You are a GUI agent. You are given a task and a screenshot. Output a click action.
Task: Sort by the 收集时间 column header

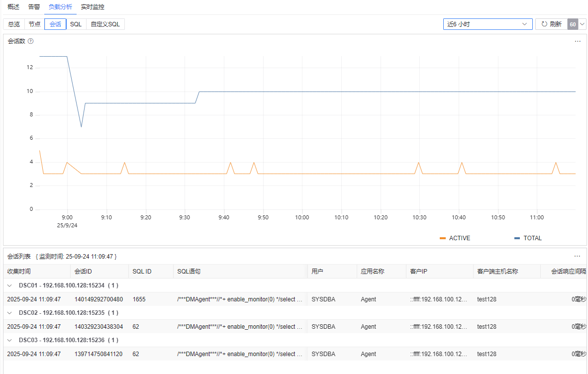click(x=37, y=272)
